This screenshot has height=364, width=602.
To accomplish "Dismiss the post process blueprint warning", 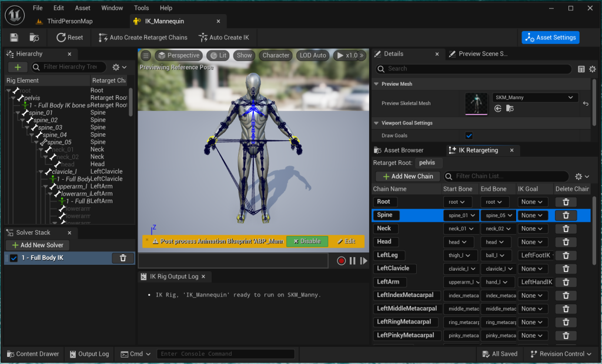I will pos(147,240).
